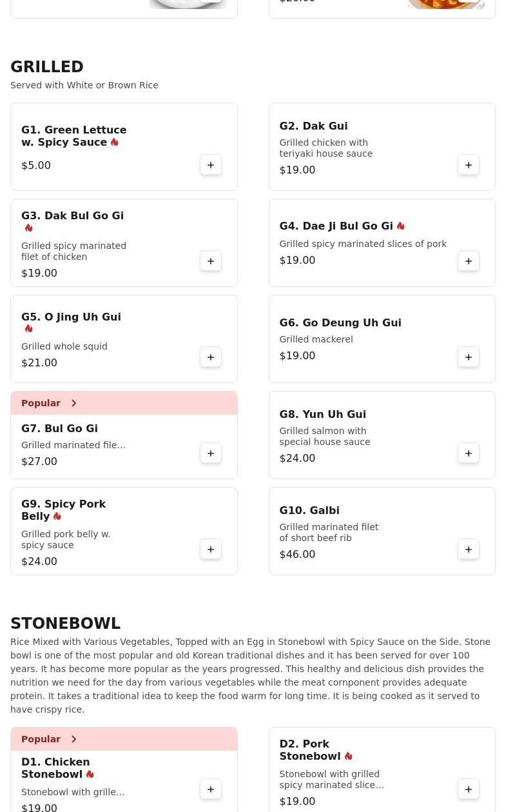Add D2. Pork Stonebowl to order
Viewport: 506px width, 812px height.
pyautogui.click(x=469, y=789)
